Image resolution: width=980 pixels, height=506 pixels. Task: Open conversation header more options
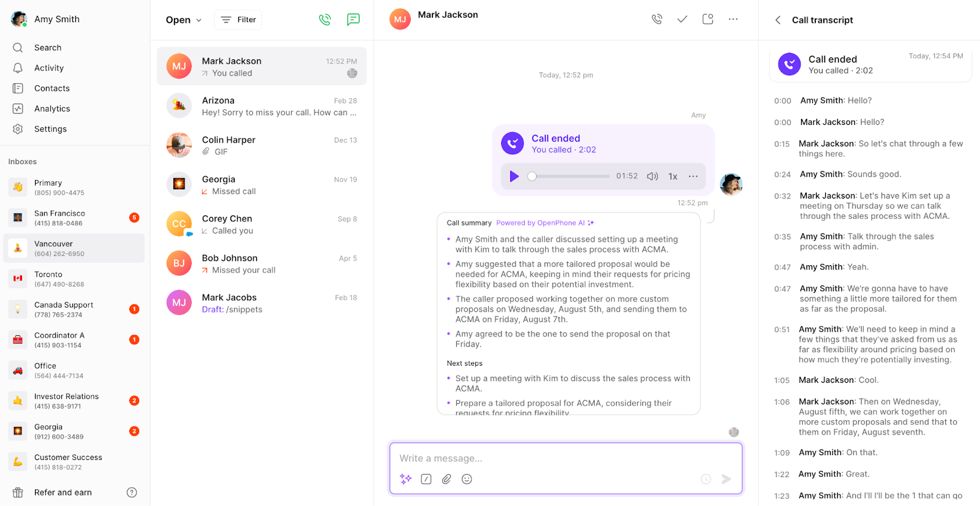733,19
